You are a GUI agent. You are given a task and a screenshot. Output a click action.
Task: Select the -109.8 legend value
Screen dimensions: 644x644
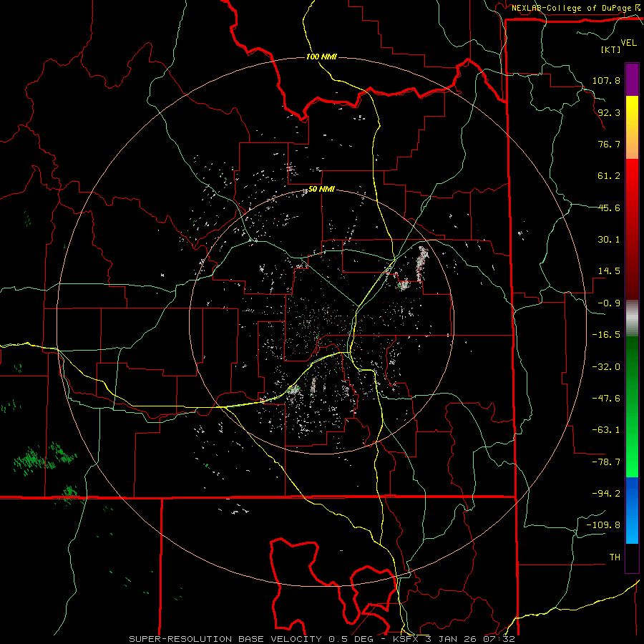tap(603, 525)
